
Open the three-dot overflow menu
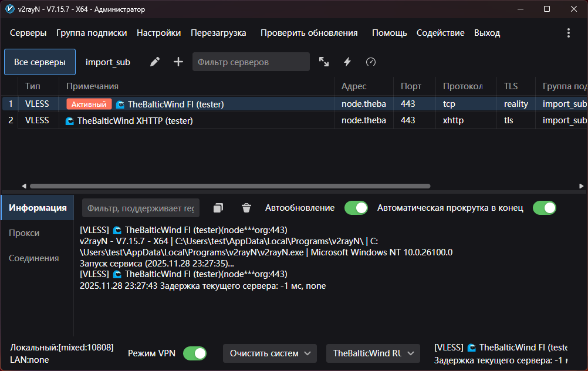coord(568,33)
